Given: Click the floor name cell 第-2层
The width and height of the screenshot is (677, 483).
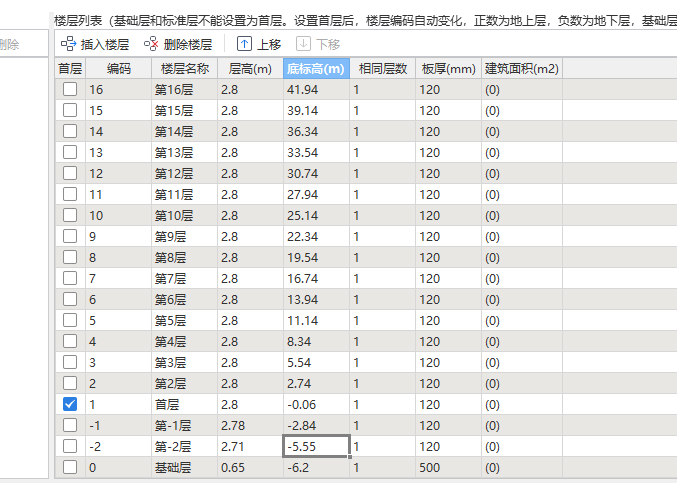Looking at the screenshot, I should click(x=185, y=446).
